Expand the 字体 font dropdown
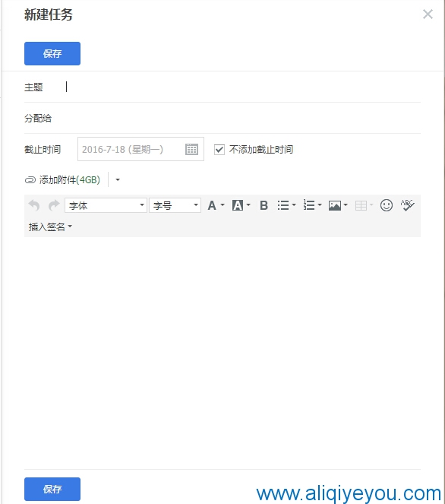The width and height of the screenshot is (445, 504). (106, 205)
